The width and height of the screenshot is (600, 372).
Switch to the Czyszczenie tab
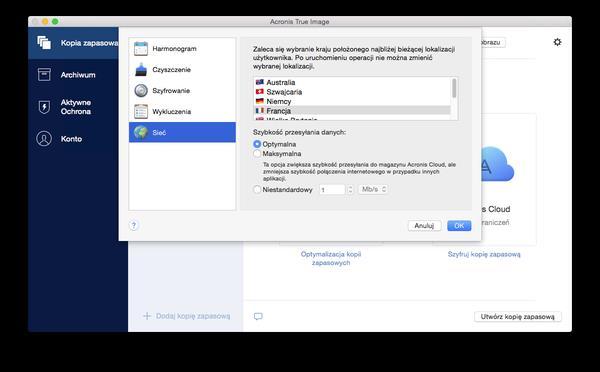click(182, 70)
